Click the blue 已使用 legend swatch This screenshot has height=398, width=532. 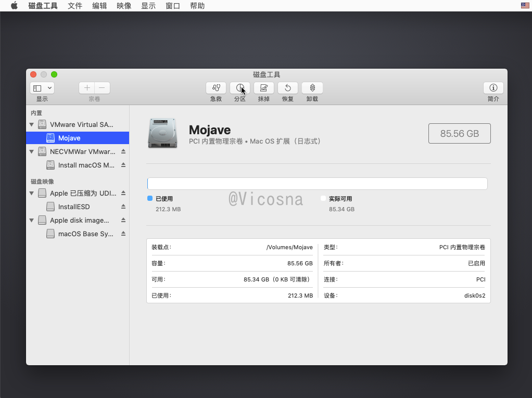[150, 198]
